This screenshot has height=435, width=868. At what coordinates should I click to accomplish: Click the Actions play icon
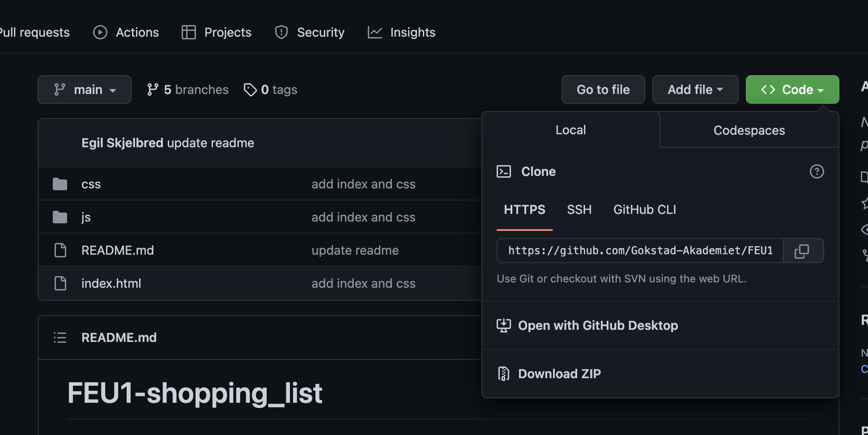tap(100, 32)
